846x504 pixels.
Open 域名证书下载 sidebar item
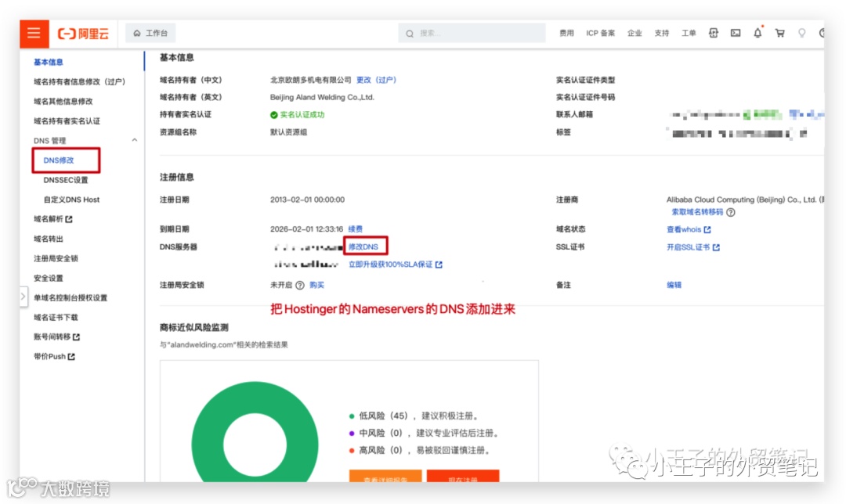pos(56,318)
